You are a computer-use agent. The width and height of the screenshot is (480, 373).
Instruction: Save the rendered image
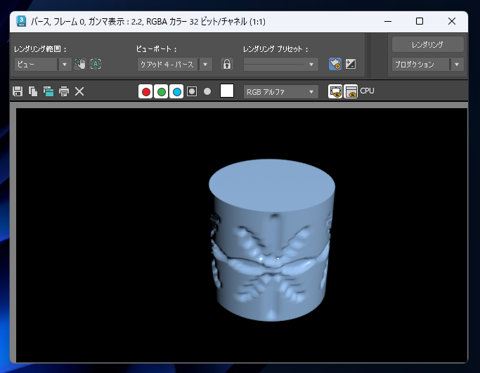coord(18,91)
